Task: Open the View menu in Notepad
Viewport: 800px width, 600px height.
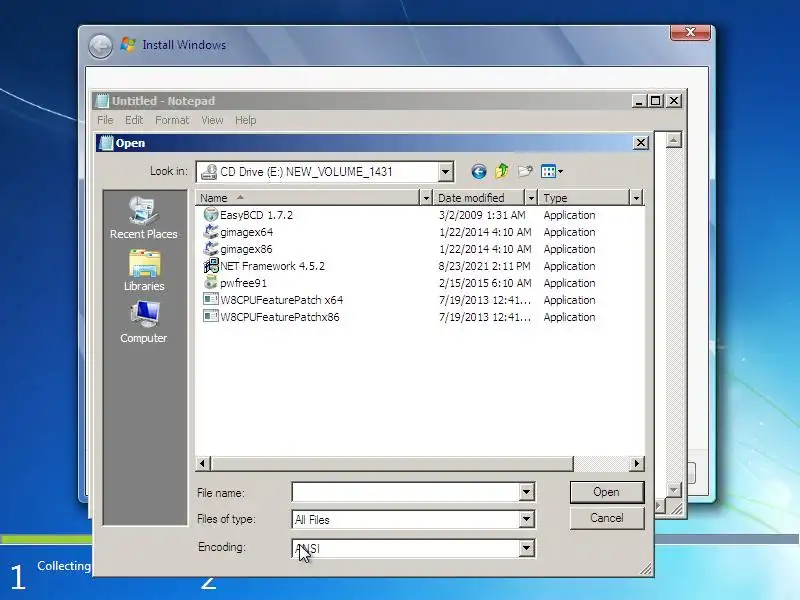Action: coord(212,120)
